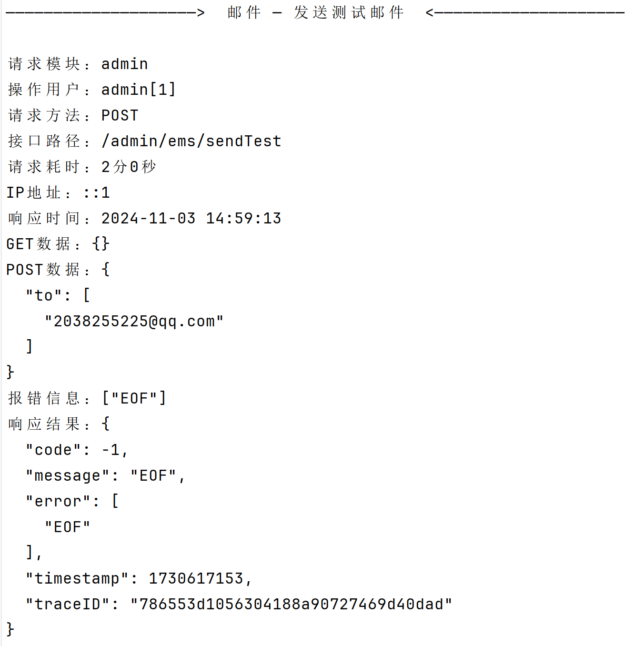Click the timestamp value 1730617153
The height and width of the screenshot is (646, 644).
196,578
